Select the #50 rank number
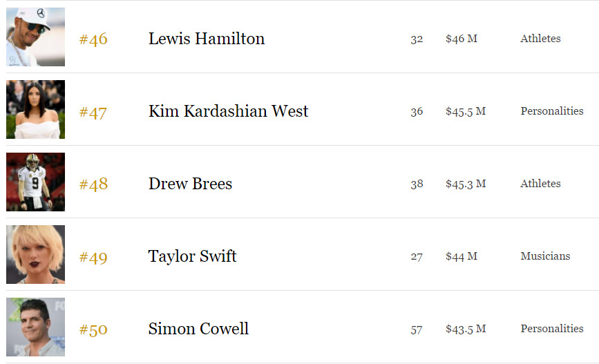The height and width of the screenshot is (364, 599). click(x=93, y=329)
